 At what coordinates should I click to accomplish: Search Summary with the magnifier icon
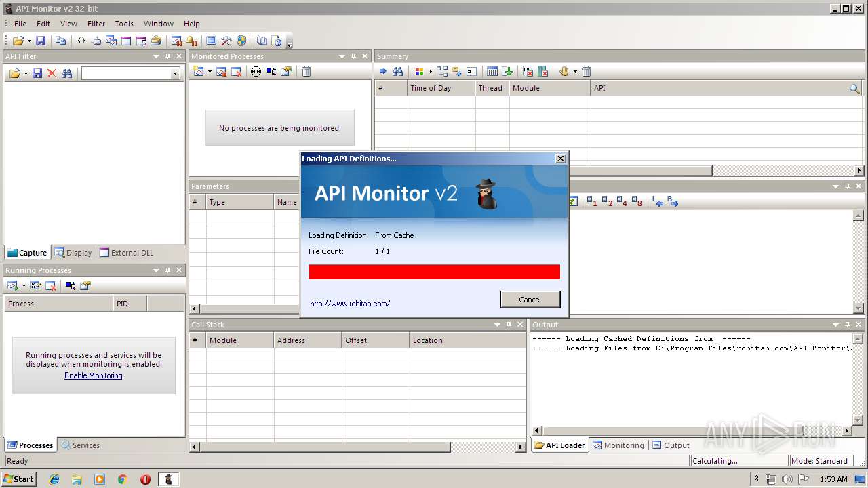(854, 88)
